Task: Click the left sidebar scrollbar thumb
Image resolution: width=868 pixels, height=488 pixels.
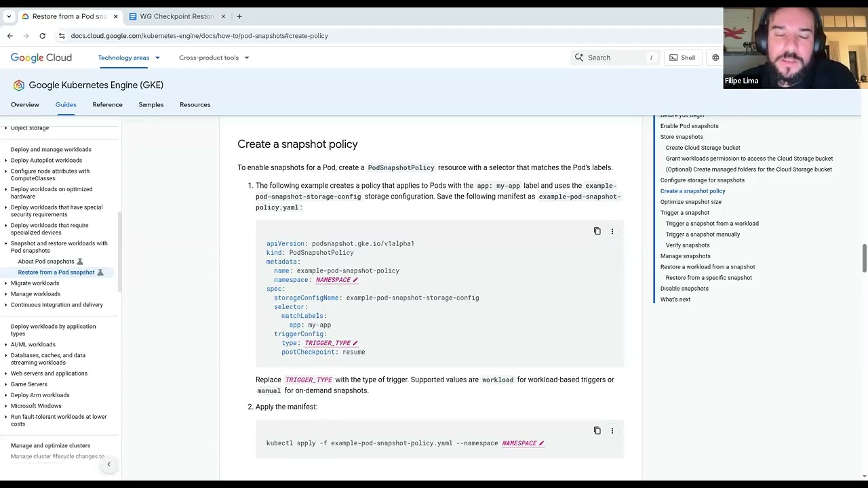Action: tap(120, 252)
